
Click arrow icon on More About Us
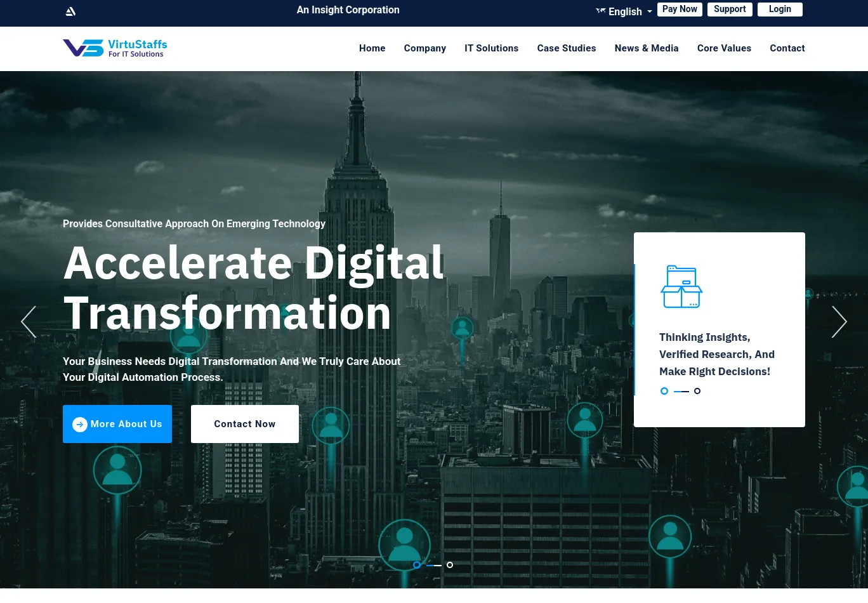(80, 425)
